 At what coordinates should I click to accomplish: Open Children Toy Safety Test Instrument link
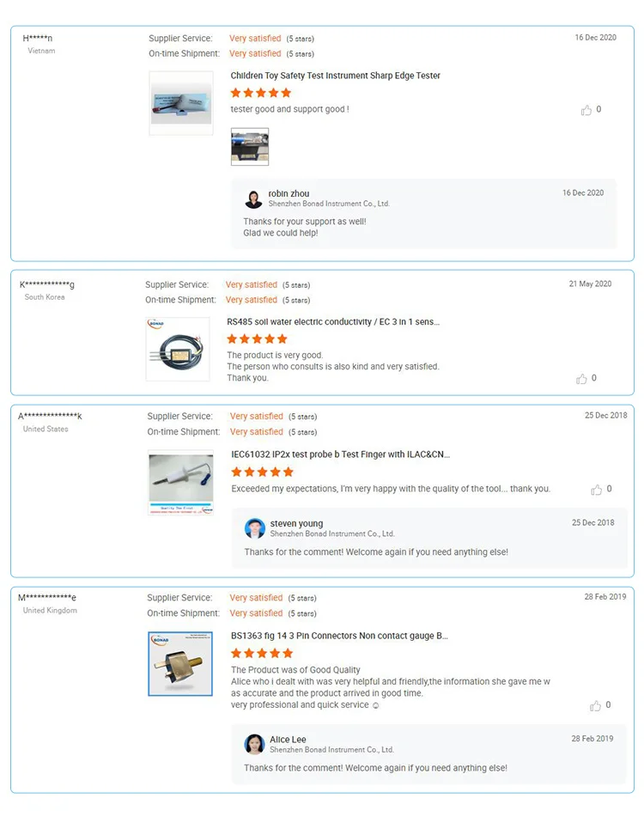click(335, 76)
